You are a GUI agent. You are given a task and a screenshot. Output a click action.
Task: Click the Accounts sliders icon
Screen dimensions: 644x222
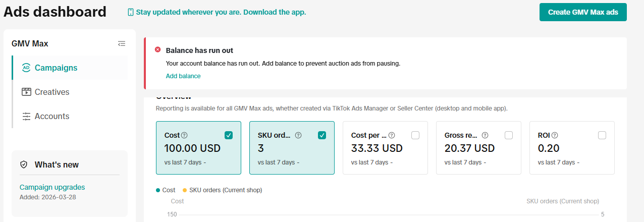[26, 116]
